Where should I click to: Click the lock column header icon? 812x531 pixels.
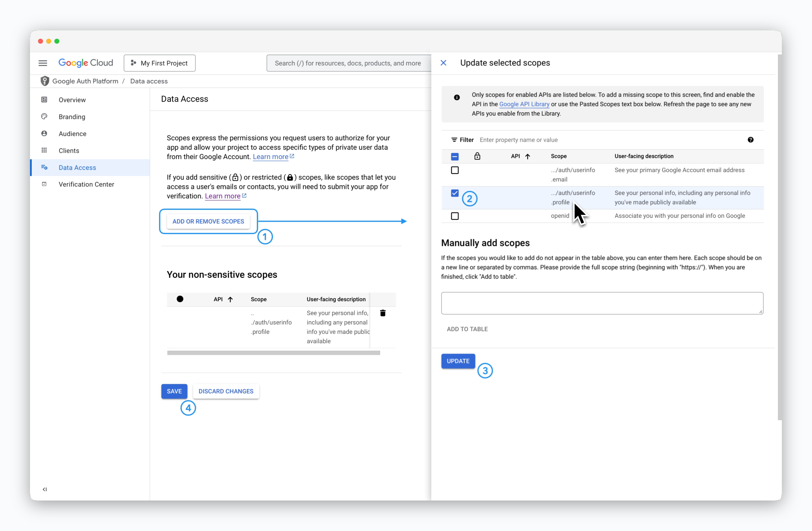coord(477,156)
